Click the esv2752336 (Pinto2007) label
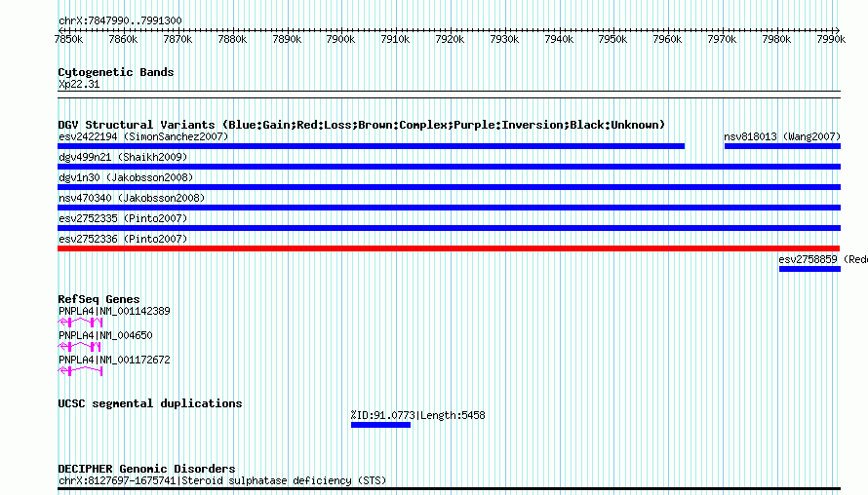The width and height of the screenshot is (868, 495). [x=123, y=239]
